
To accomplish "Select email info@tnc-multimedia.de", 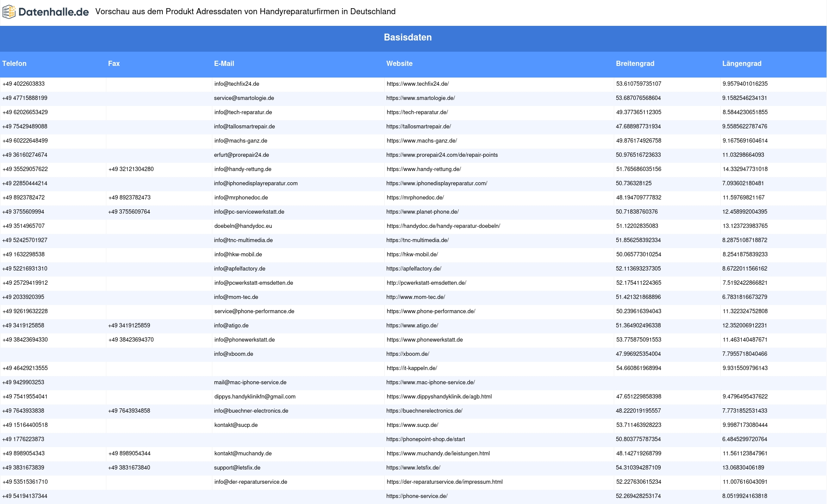I will (243, 240).
